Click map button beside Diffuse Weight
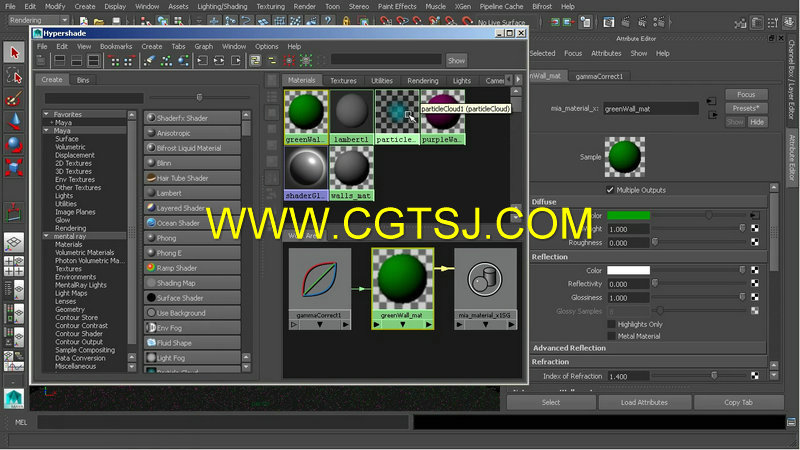The image size is (800, 450). [755, 229]
